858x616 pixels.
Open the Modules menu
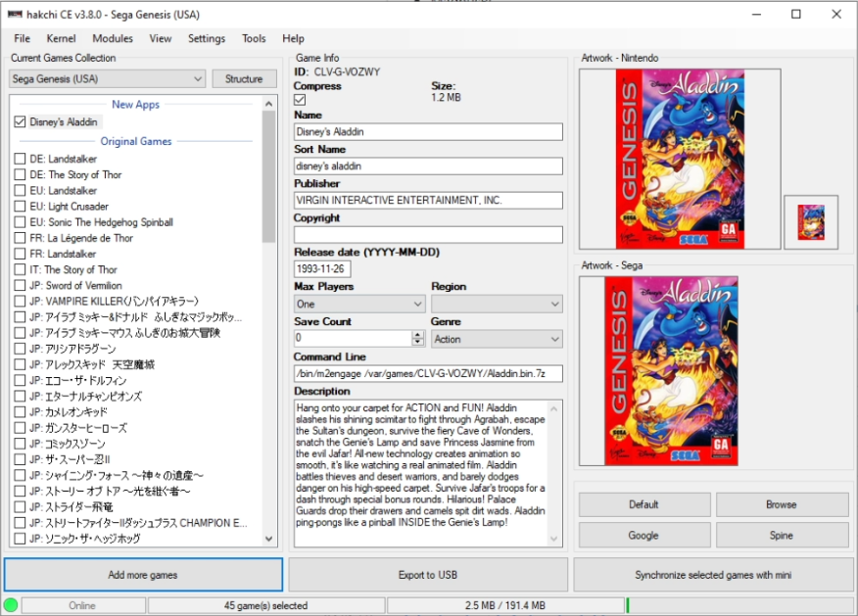(x=113, y=38)
